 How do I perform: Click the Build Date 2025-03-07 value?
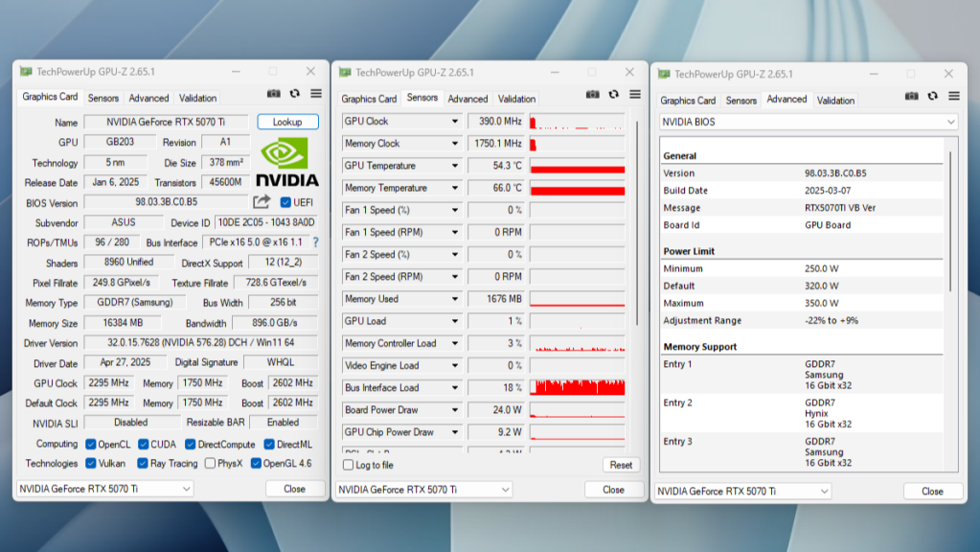click(x=828, y=191)
